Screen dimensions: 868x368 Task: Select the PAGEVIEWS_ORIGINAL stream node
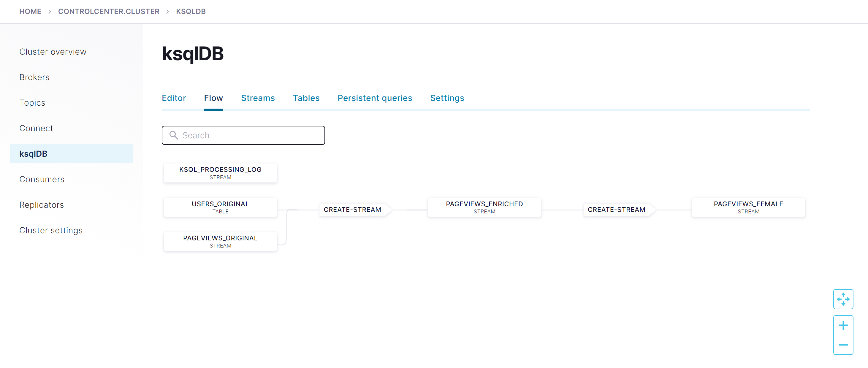click(220, 241)
